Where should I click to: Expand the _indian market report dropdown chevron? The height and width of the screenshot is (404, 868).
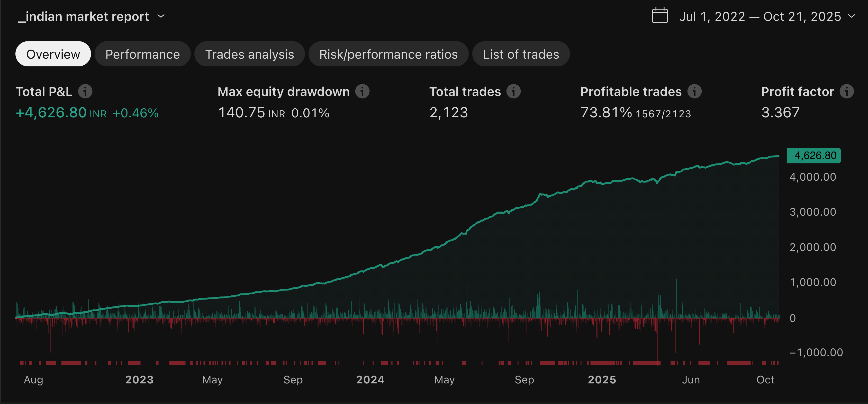click(161, 16)
